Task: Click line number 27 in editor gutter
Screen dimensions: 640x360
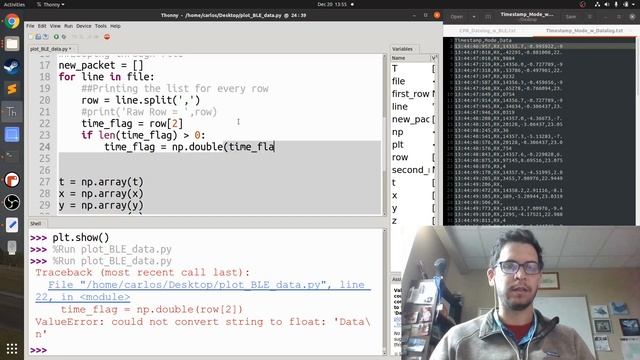Action: [x=44, y=182]
